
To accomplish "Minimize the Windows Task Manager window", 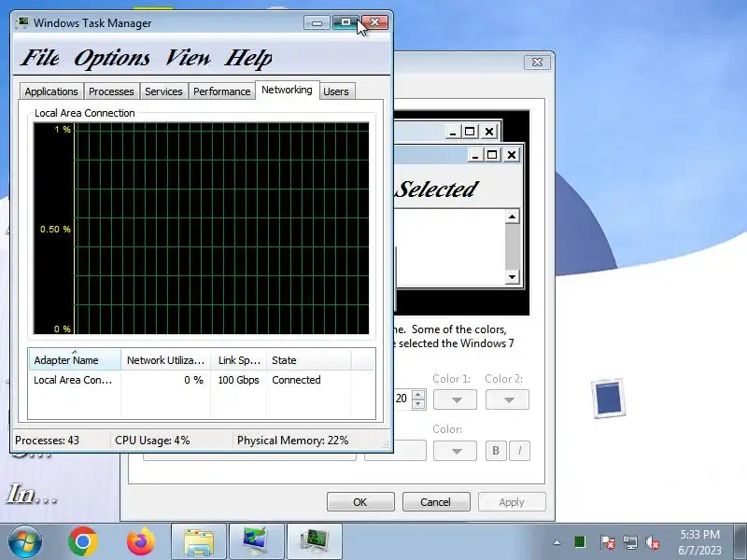I will (317, 22).
